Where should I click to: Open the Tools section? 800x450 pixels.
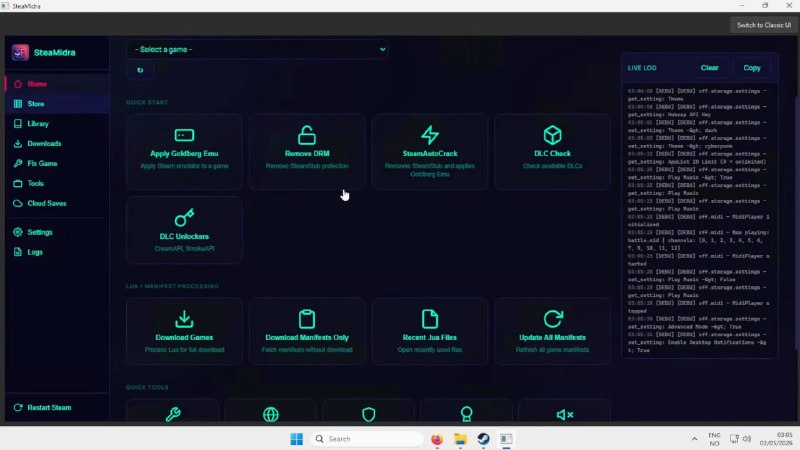click(x=57, y=183)
